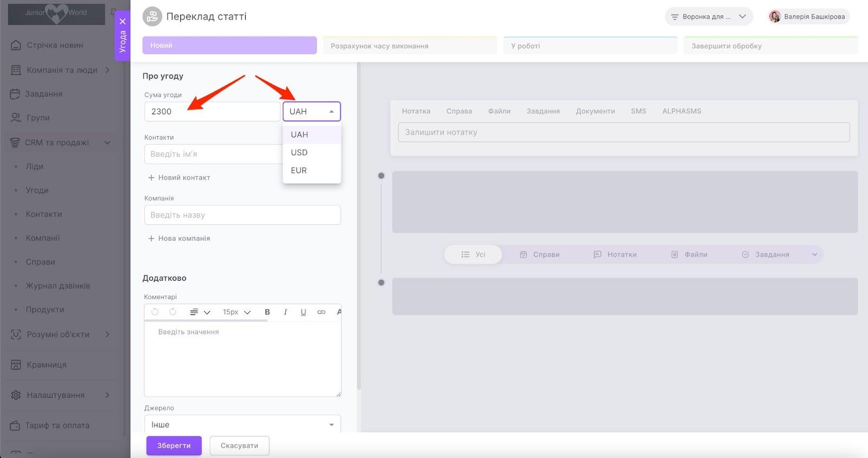Click Новий контакт link
The image size is (868, 458).
tap(179, 178)
